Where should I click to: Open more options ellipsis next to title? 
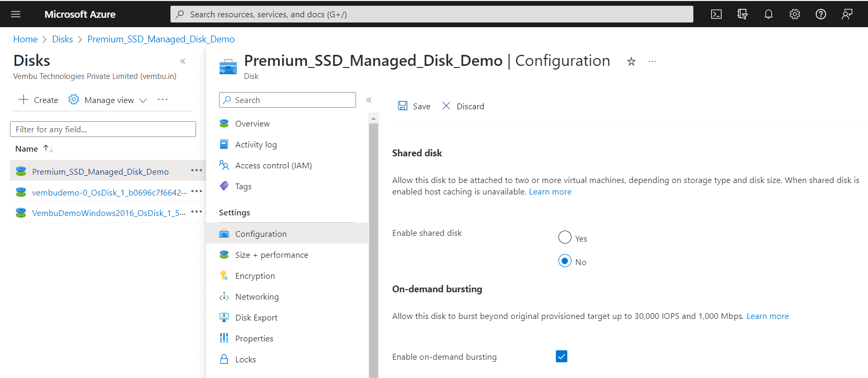tap(652, 61)
